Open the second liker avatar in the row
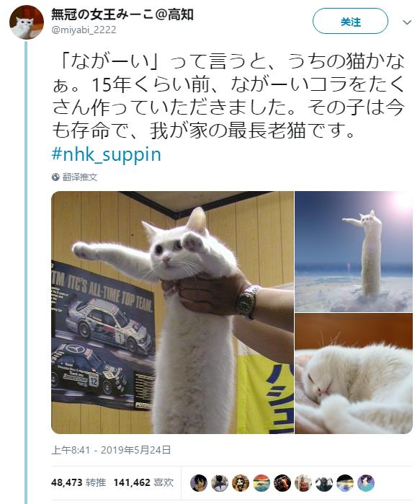 220,483
